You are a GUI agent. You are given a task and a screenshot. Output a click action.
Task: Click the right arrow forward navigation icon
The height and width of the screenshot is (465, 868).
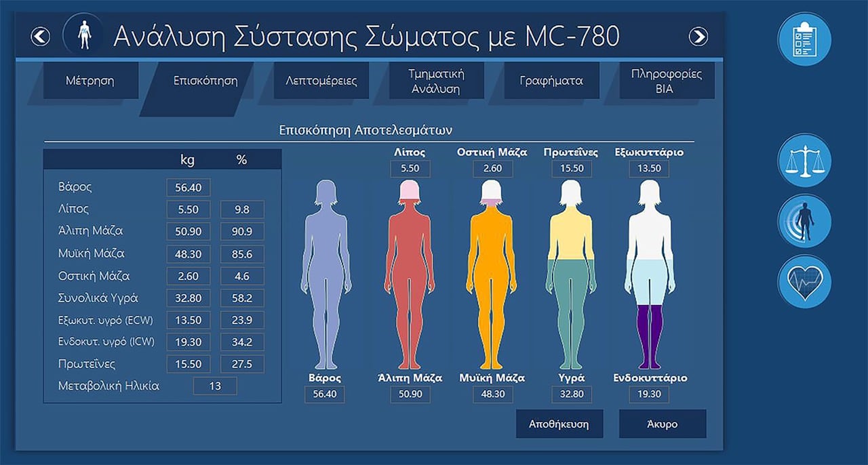tap(698, 37)
